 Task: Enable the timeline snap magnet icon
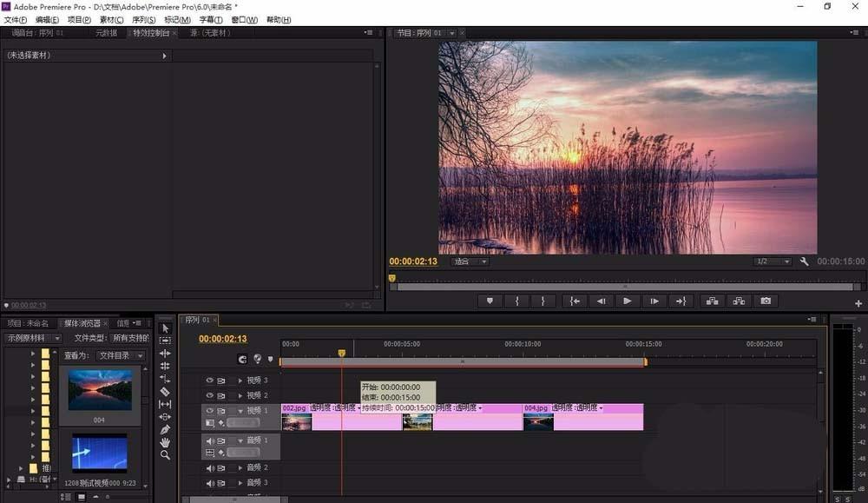pyautogui.click(x=243, y=359)
